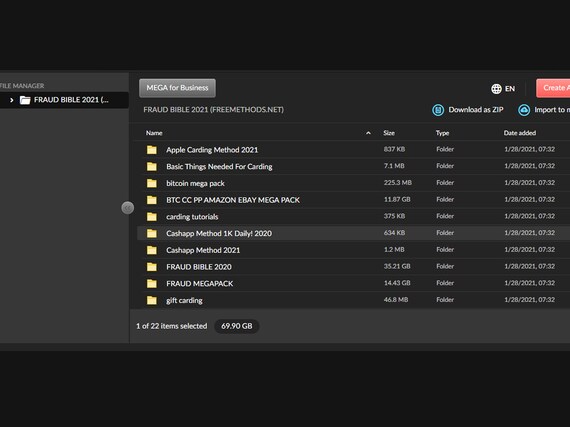Click the Cashapp Method 1K Daily folder icon
570x427 pixels.
pos(152,233)
